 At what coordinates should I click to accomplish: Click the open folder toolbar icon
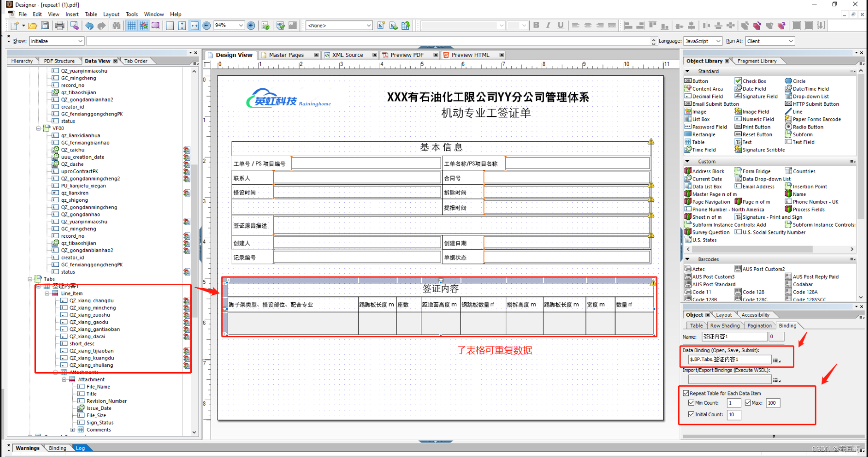coord(33,26)
